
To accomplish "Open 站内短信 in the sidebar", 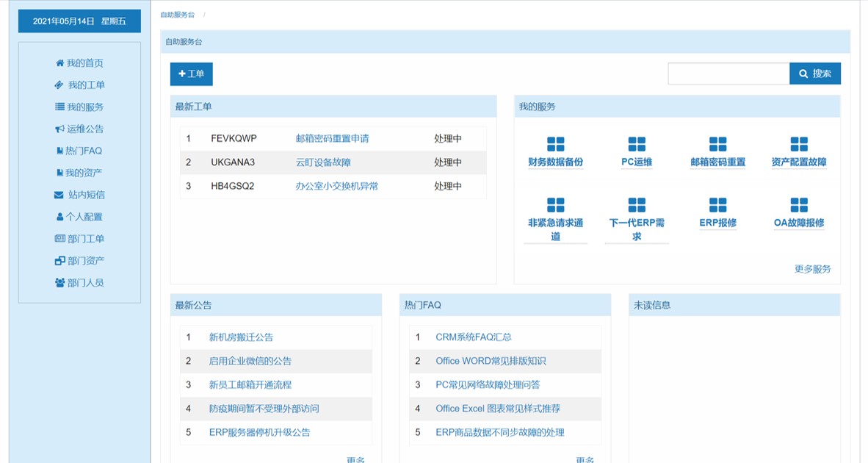I will tap(79, 195).
